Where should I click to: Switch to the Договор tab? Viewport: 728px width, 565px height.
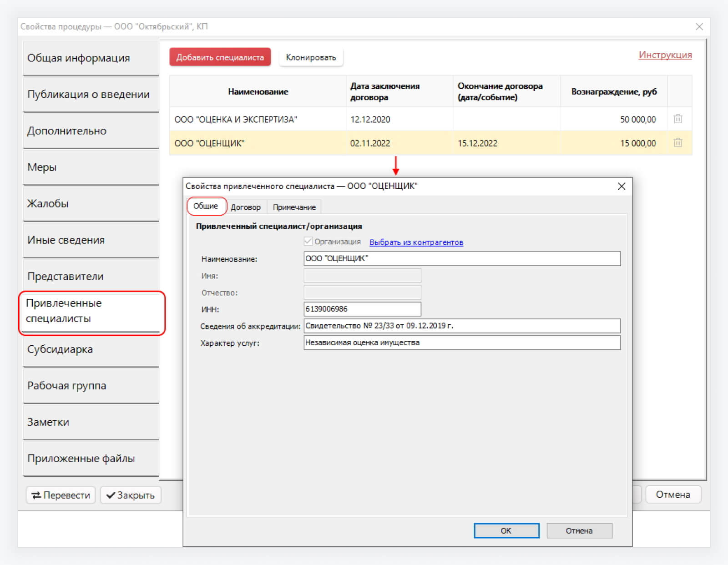pos(246,207)
